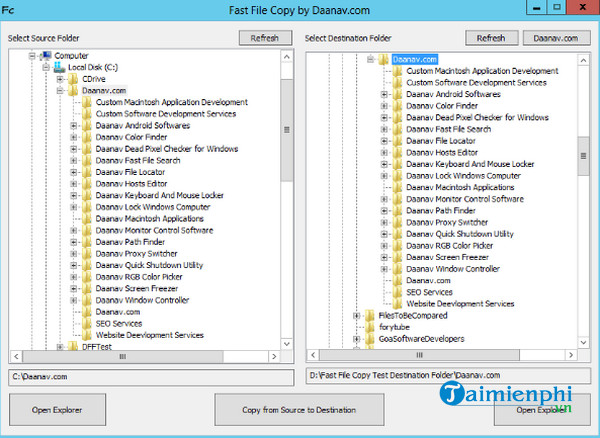Collapse the Computer node in source tree
The image size is (600, 438).
coord(32,56)
